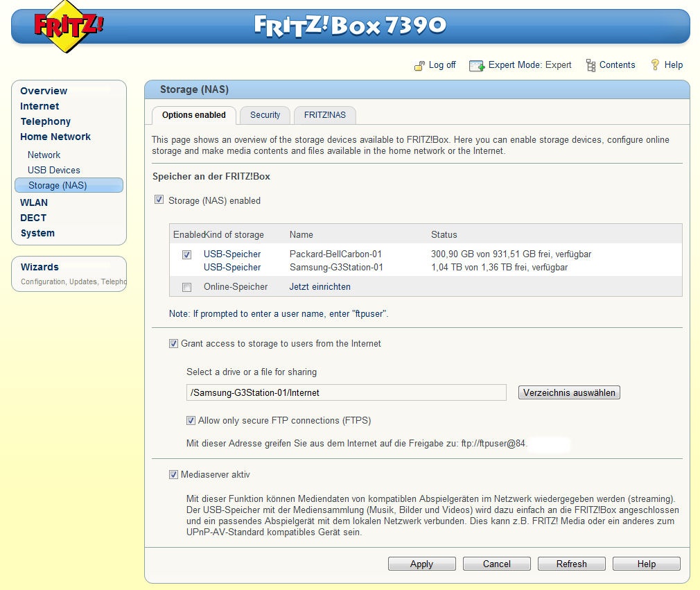Toggle Allow only secure FTP connections
This screenshot has width=700, height=590.
click(191, 420)
